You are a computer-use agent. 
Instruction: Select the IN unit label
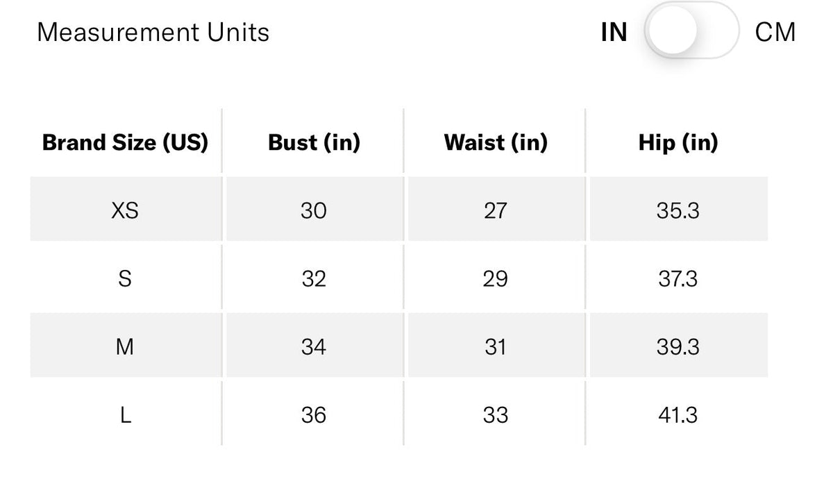[614, 33]
